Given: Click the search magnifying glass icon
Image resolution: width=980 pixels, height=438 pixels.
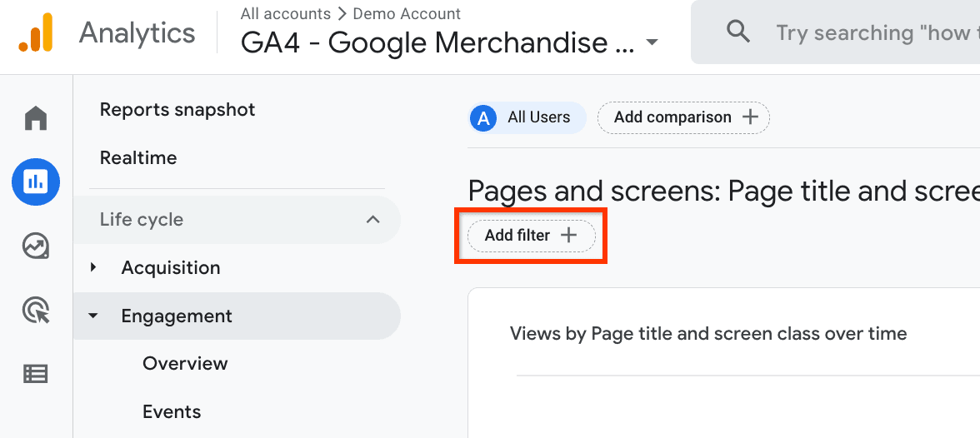Looking at the screenshot, I should click(x=737, y=32).
